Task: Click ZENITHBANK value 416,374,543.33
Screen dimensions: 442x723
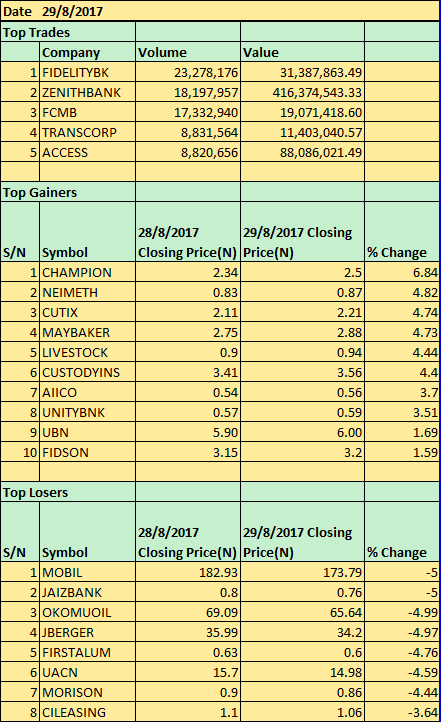Action: point(302,92)
